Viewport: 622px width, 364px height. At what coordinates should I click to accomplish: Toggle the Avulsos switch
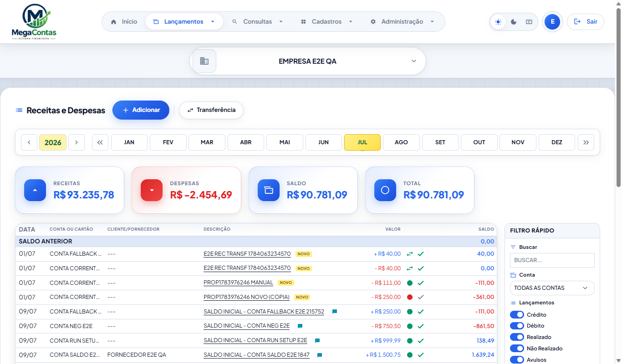point(517,360)
